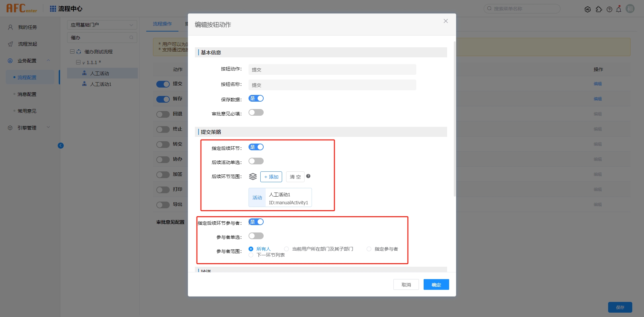This screenshot has width=644, height=317.
Task: Open the notification bell
Action: [x=619, y=9]
